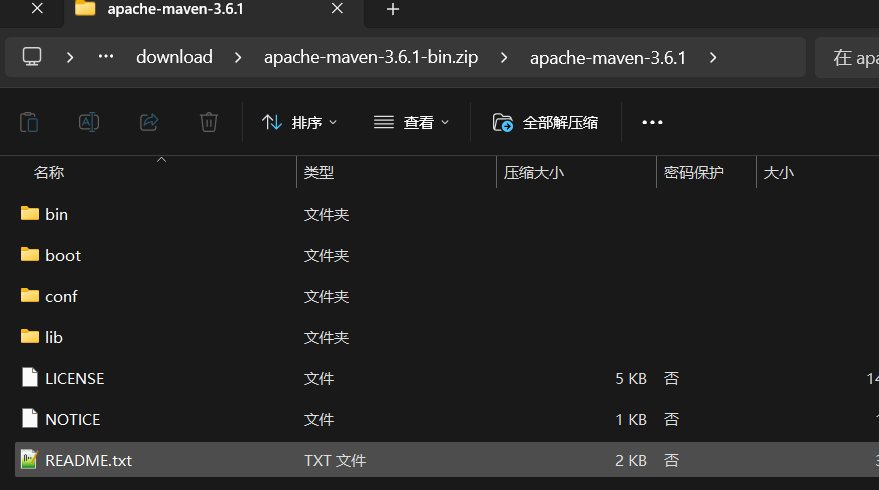879x490 pixels.
Task: Click the boot folder icon
Action: click(30, 254)
